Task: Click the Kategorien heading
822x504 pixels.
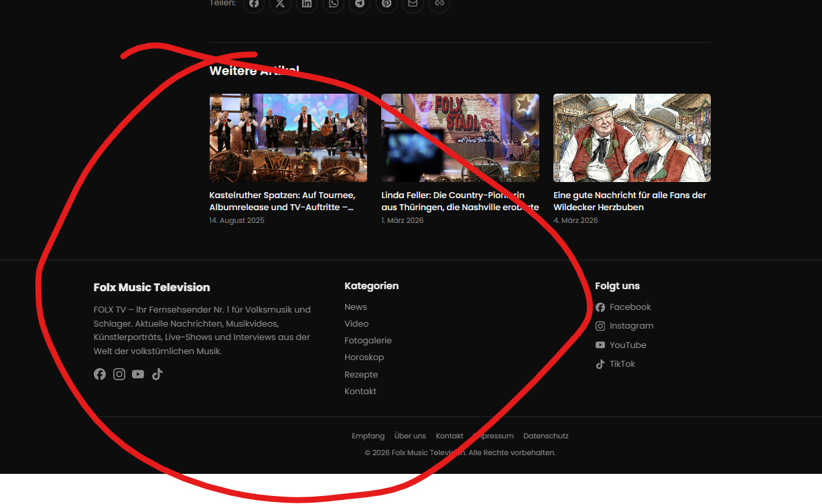Action: pos(372,286)
